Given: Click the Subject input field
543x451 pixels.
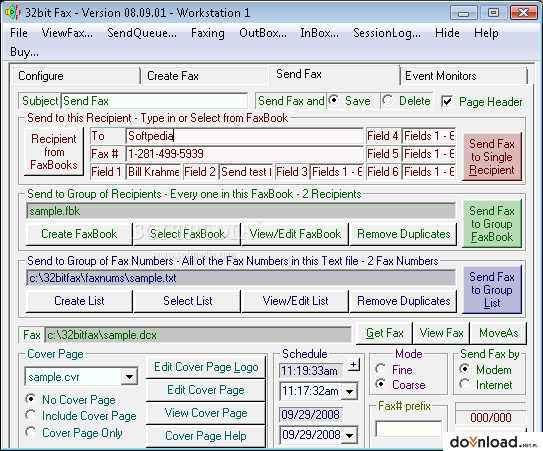Looking at the screenshot, I should 154,101.
